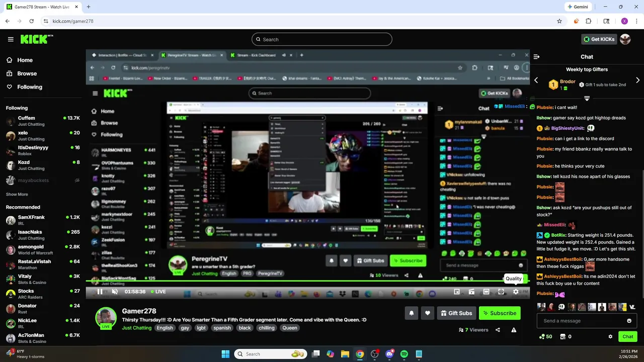Viewport: 644px width, 362px height.
Task: Unmute the stream volume
Action: (114, 292)
